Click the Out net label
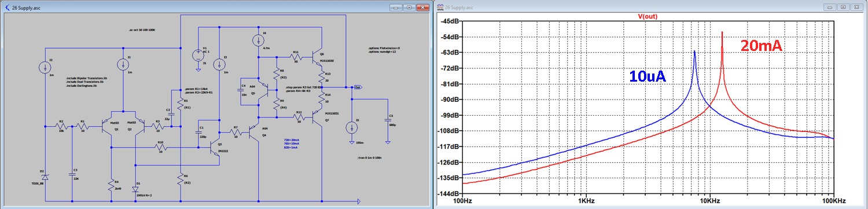Viewport: 868px width, 209px height. pos(358,87)
